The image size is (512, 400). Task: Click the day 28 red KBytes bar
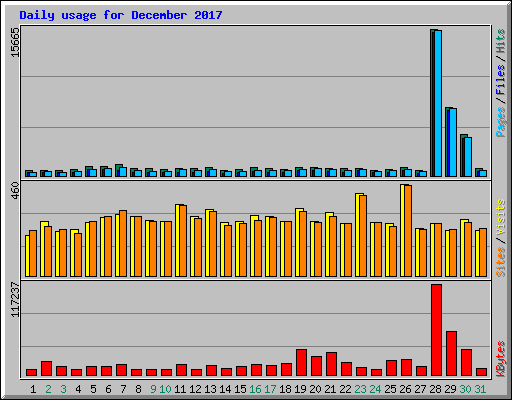click(436, 330)
